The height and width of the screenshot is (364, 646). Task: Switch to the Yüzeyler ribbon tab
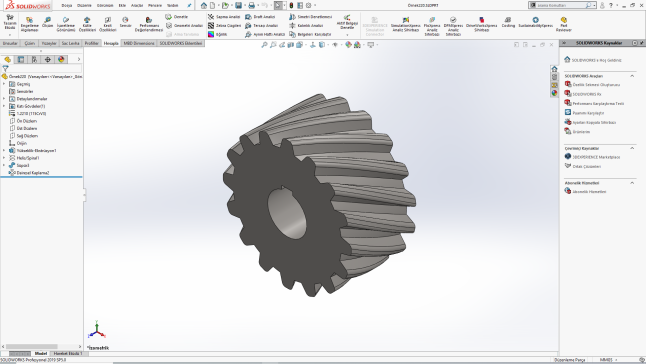pos(49,43)
